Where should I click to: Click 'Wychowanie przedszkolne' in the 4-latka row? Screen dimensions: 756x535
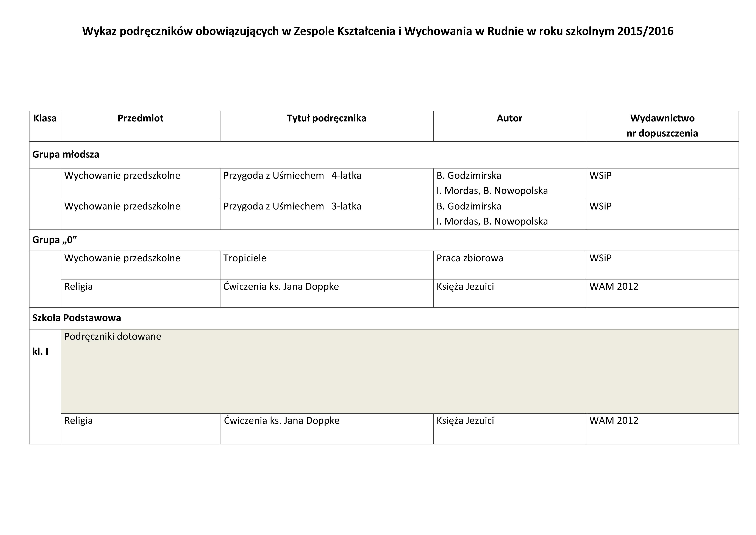(x=122, y=176)
